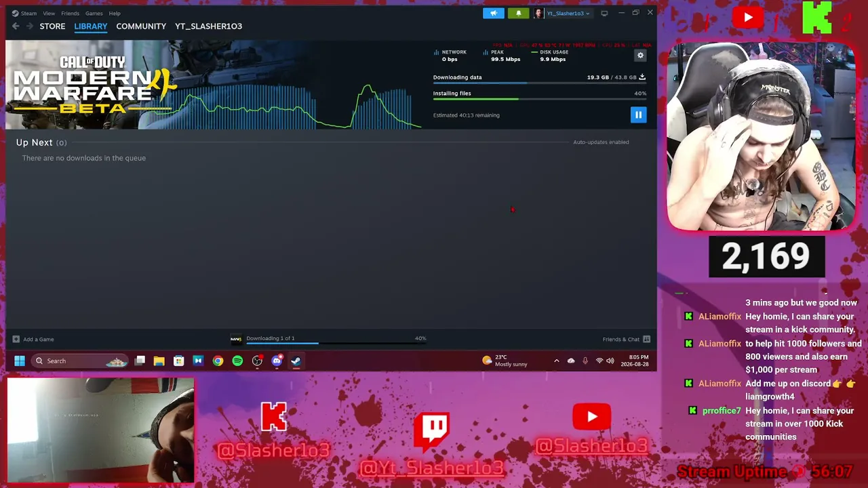Click the OneDrive cloud tray icon
Screen dimensions: 868x488
click(x=571, y=361)
